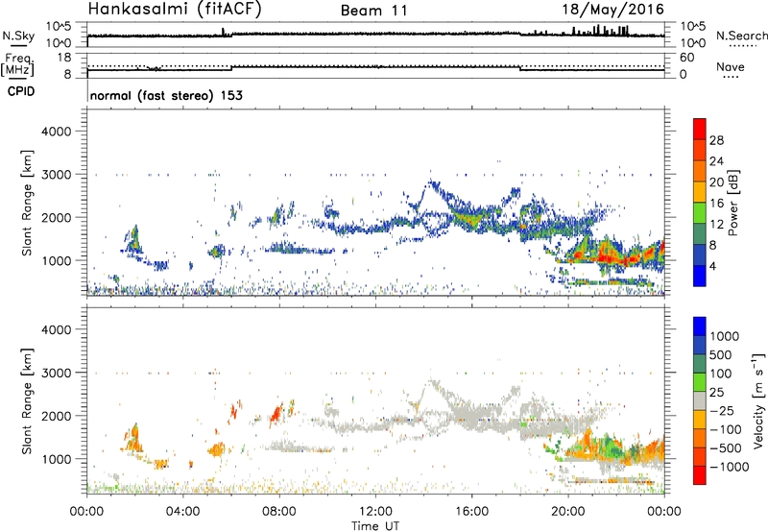
Task: Click the "Nave" legend label
Action: 731,66
